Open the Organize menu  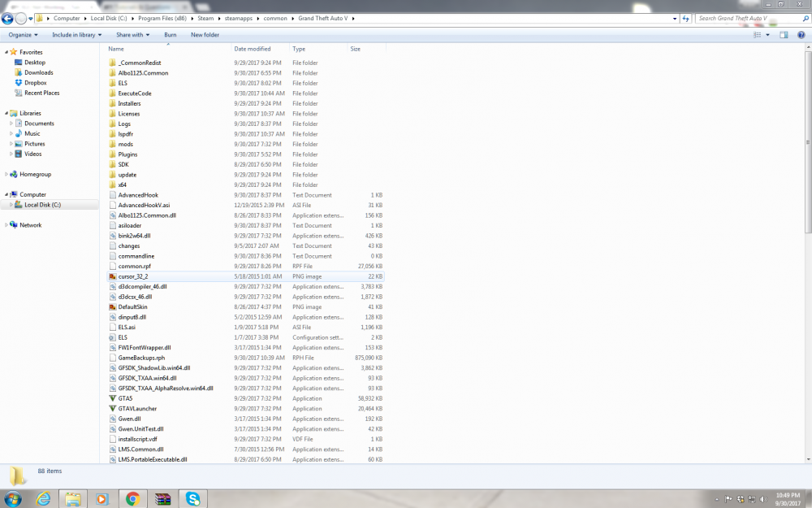click(x=23, y=35)
